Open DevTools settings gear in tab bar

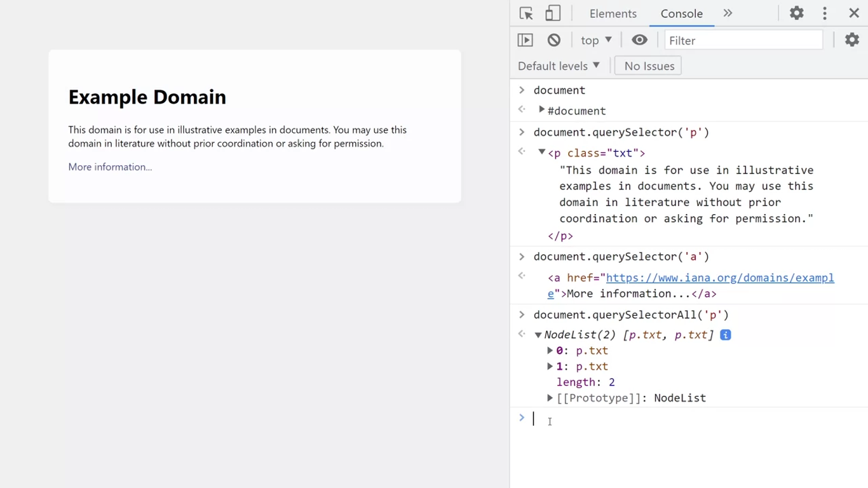(x=796, y=13)
